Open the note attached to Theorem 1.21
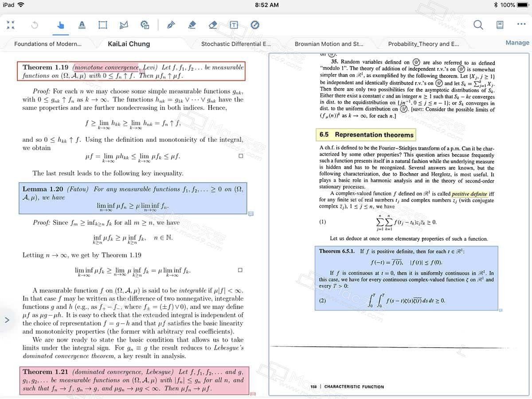This screenshot has width=532, height=399. pos(253,394)
